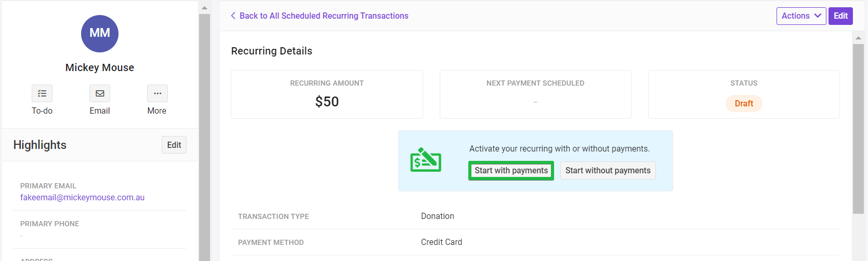Expand the Actions dropdown
The width and height of the screenshot is (868, 261).
[801, 16]
